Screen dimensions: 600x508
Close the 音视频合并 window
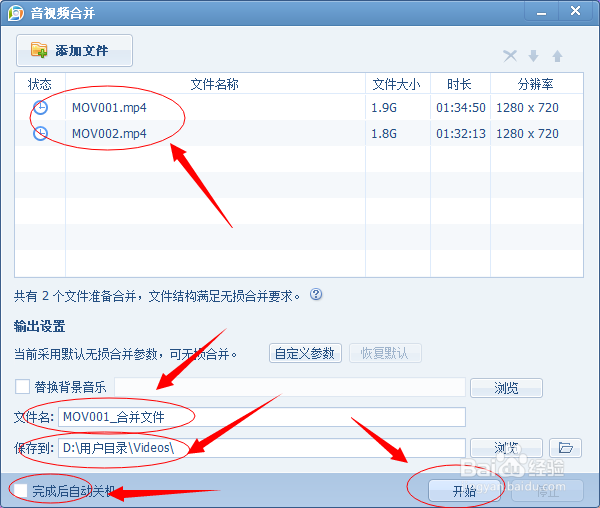coord(576,11)
